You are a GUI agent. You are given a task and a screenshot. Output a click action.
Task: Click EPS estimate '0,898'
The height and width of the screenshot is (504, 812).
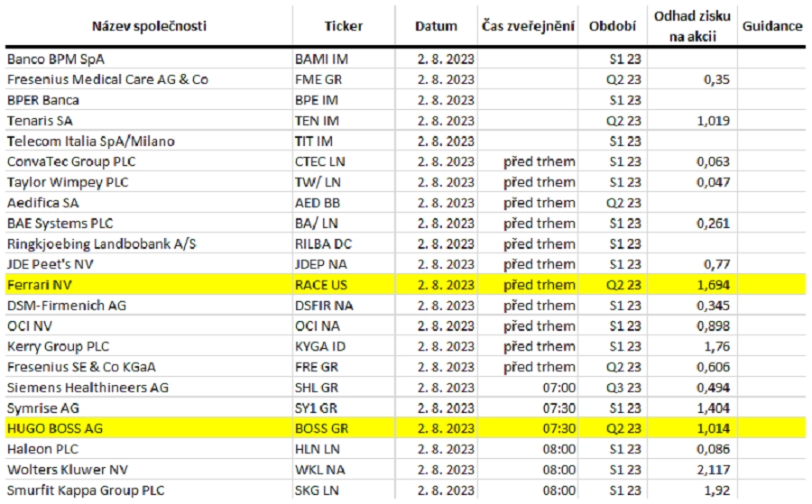(713, 326)
